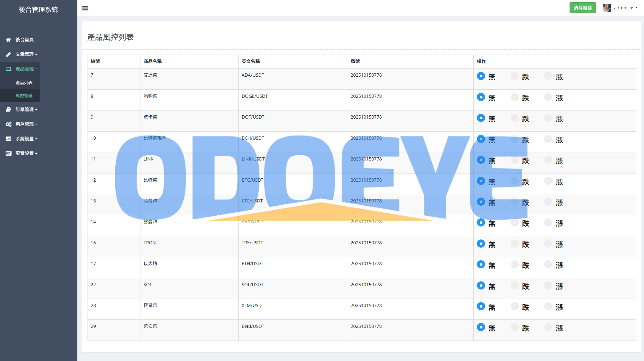
Task: Select 無 radio for BNB/USDT row
Action: coord(481,327)
